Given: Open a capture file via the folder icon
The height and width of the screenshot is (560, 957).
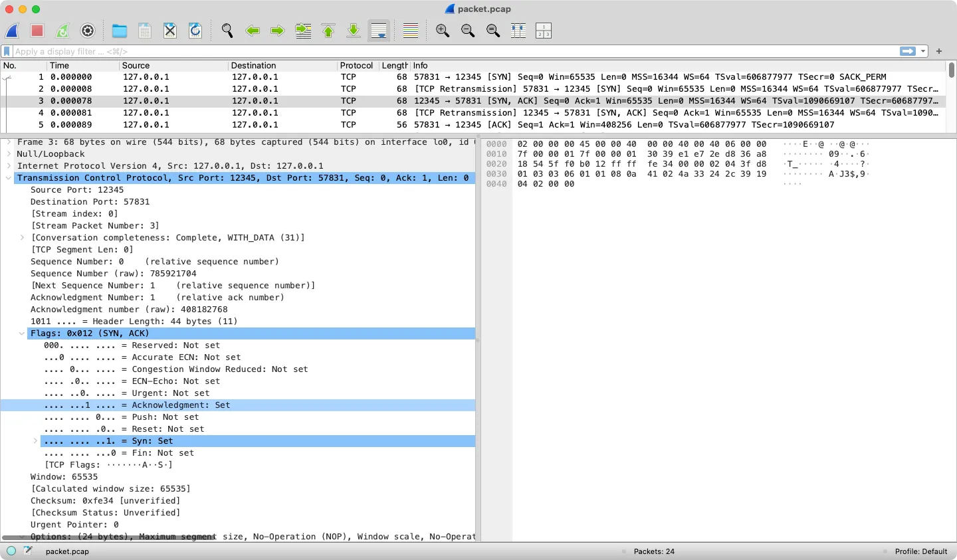Looking at the screenshot, I should click(120, 31).
